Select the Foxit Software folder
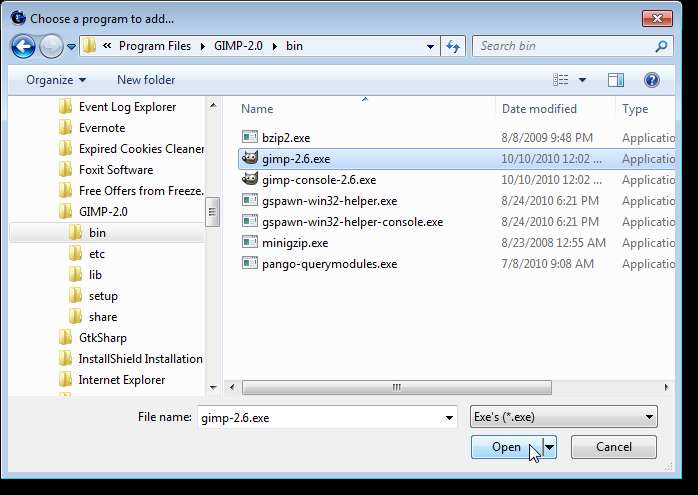 click(116, 170)
